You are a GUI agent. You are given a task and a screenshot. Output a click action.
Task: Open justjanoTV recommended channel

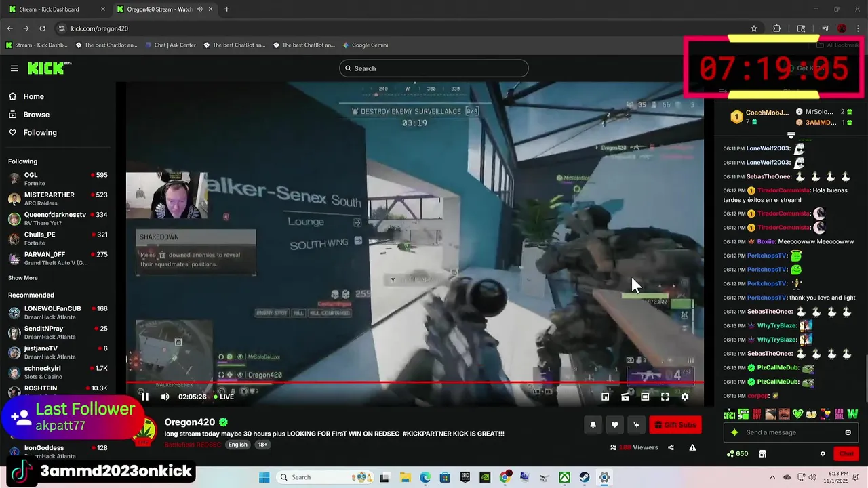coord(58,352)
